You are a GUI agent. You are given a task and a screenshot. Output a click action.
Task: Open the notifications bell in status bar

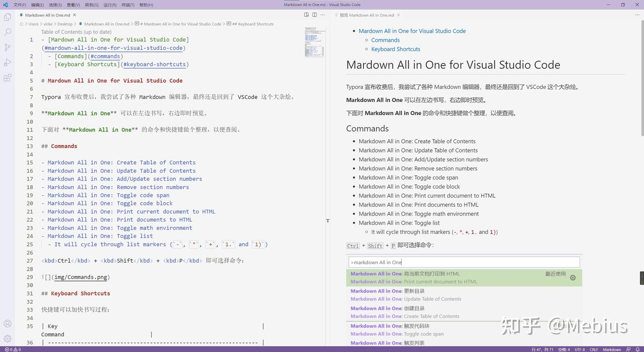point(638,349)
